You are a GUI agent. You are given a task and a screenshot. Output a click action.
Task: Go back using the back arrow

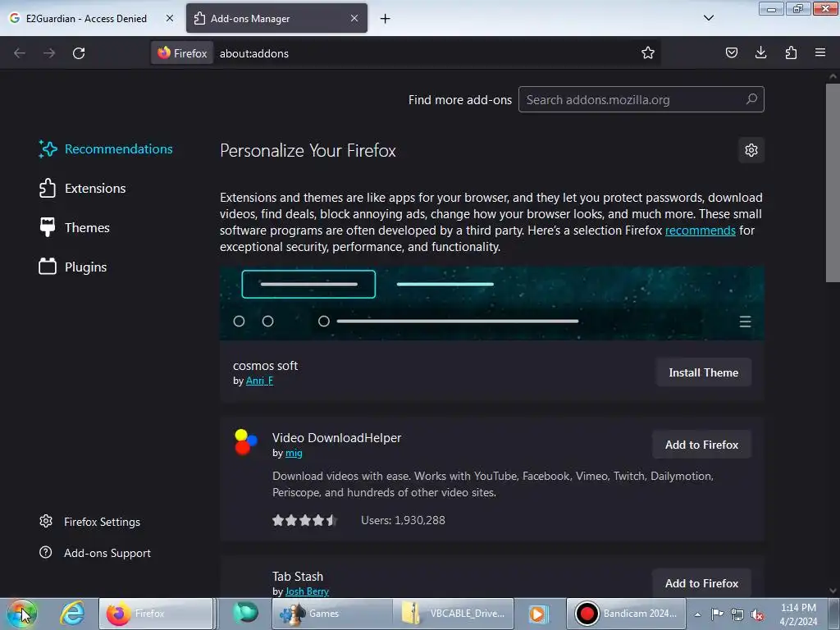click(20, 53)
